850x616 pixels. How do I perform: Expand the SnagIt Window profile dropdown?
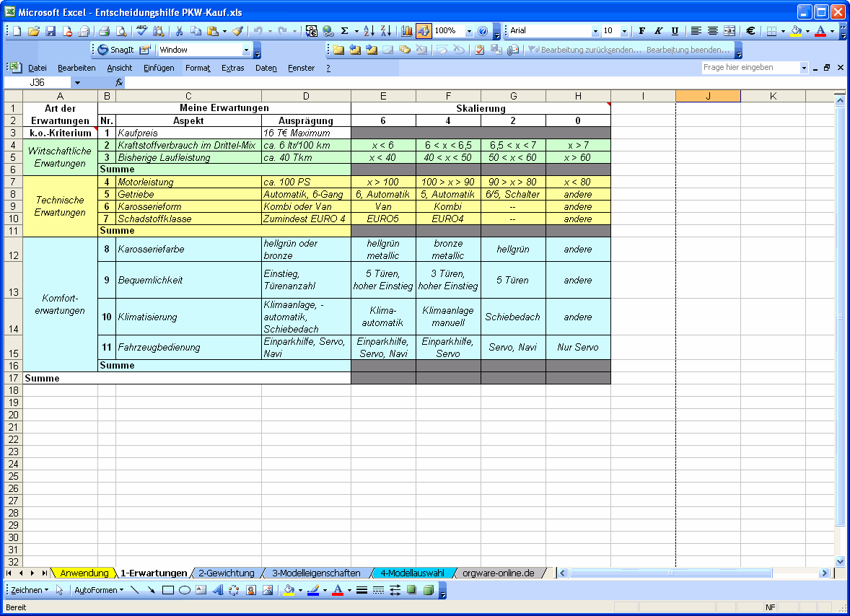click(246, 50)
